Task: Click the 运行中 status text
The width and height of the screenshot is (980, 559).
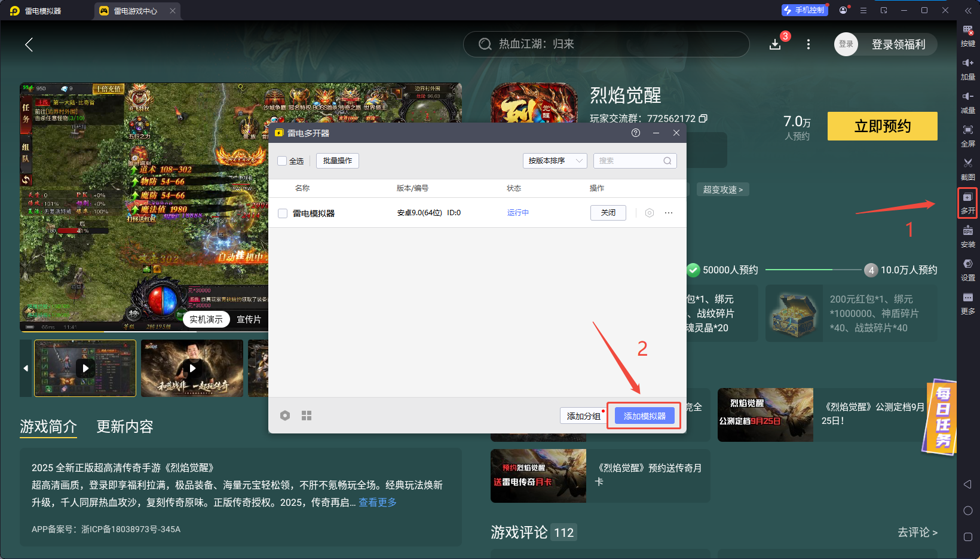Action: [x=518, y=213]
